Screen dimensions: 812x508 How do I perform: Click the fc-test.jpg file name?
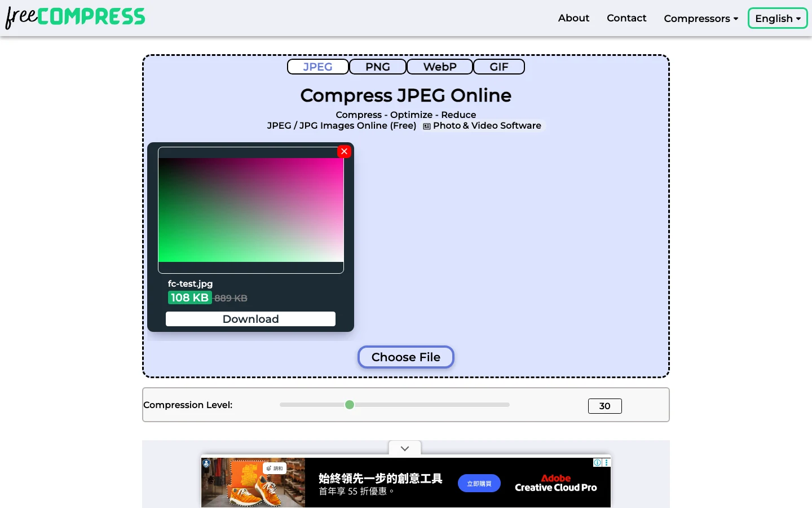[190, 284]
